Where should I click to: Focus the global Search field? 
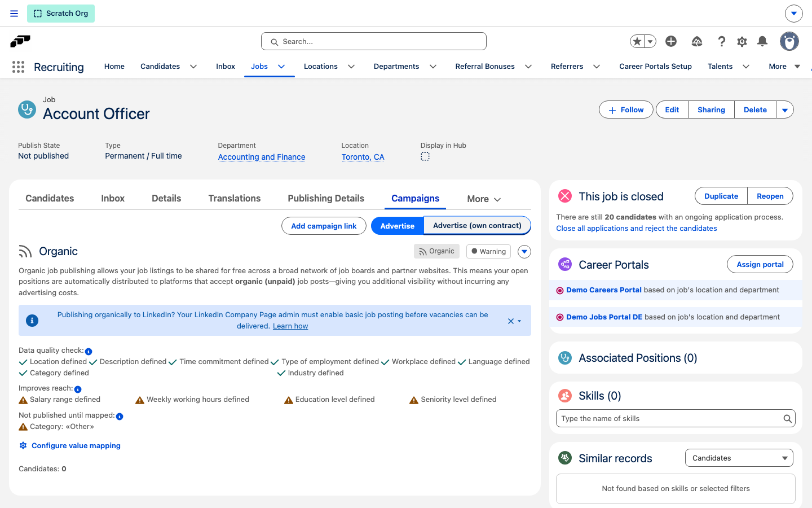point(374,41)
